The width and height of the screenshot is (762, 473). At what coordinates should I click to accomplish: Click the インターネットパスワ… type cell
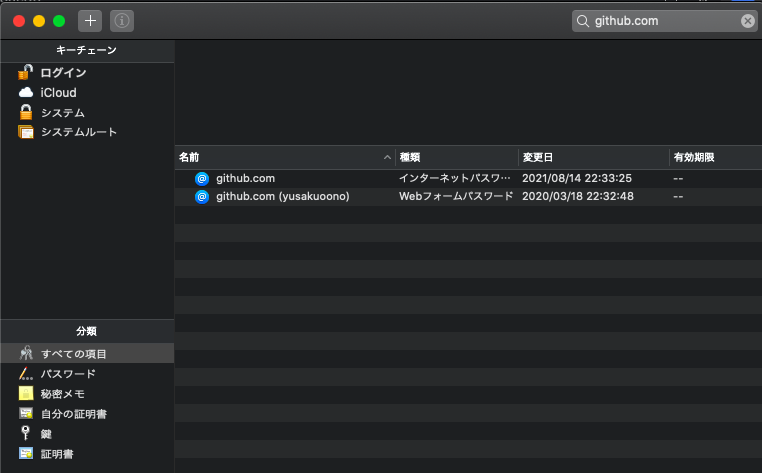[455, 178]
